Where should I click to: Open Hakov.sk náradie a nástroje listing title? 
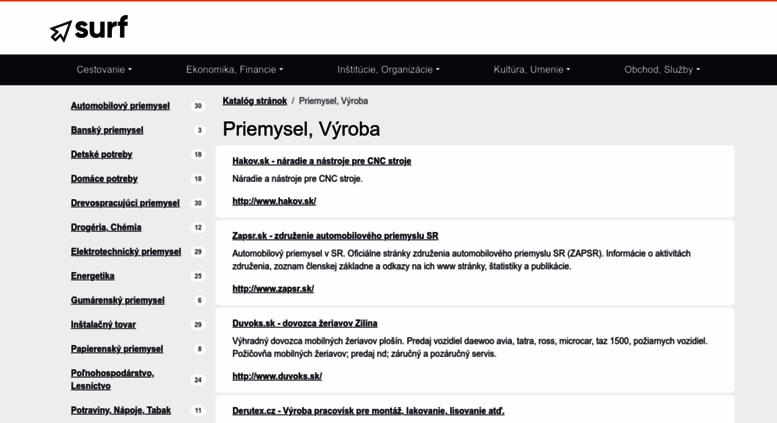coord(322,161)
